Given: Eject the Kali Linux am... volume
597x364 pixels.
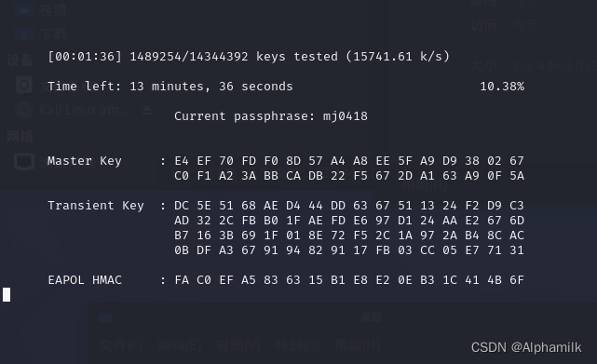Looking at the screenshot, I should pos(147,111).
